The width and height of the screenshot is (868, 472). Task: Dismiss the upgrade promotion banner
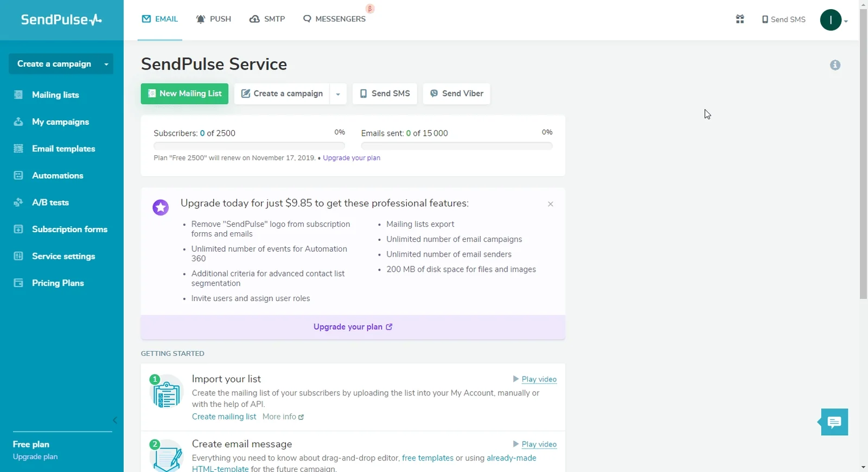551,204
